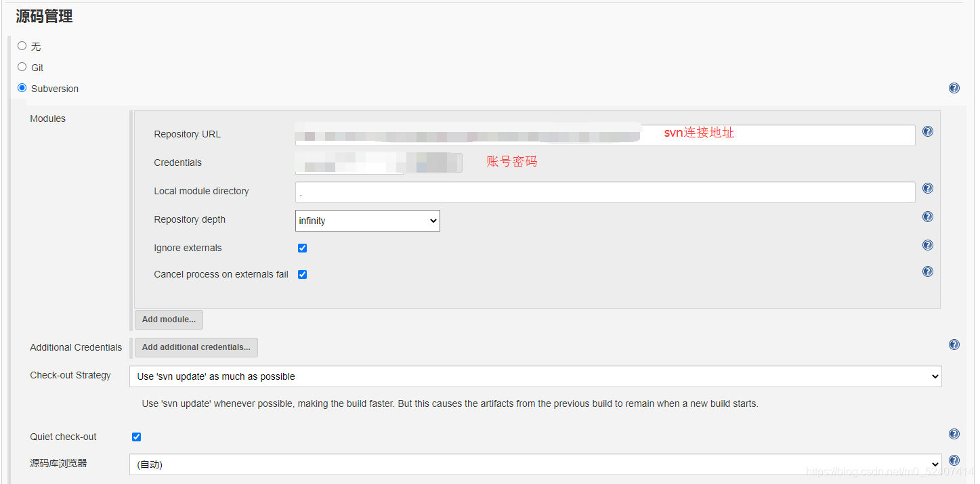Toggle Ignore externals checkbox

(x=302, y=248)
